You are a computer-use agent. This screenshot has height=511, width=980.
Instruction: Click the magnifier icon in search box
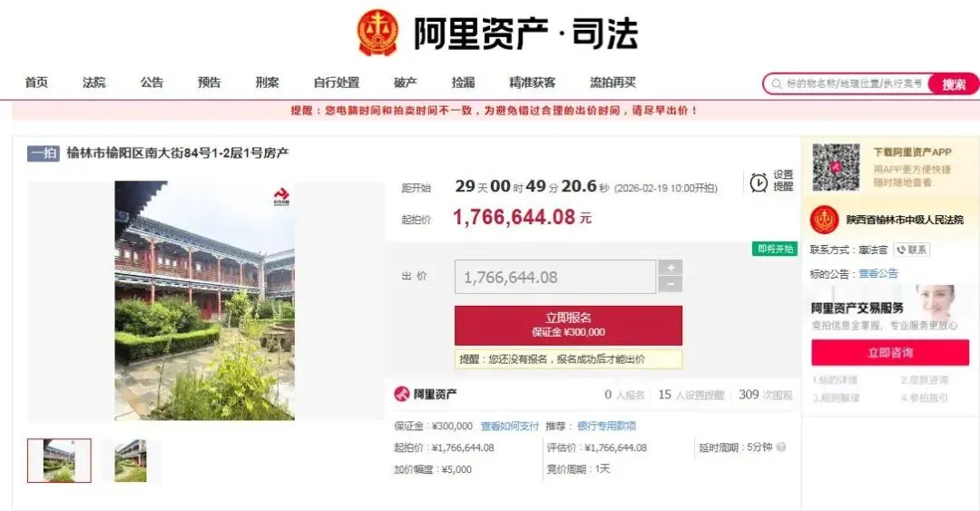coord(776,84)
